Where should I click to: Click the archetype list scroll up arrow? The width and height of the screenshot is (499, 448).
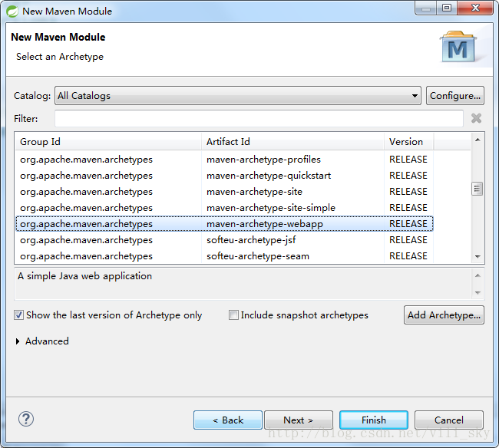(478, 140)
